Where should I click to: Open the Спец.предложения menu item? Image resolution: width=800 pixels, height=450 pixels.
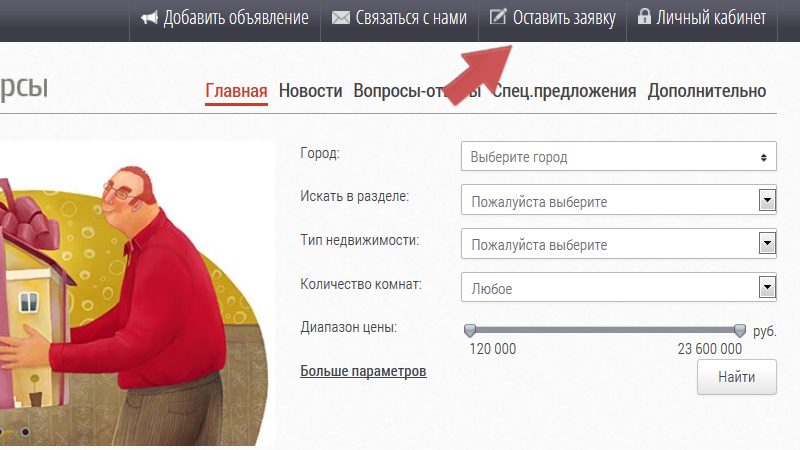pyautogui.click(x=564, y=91)
